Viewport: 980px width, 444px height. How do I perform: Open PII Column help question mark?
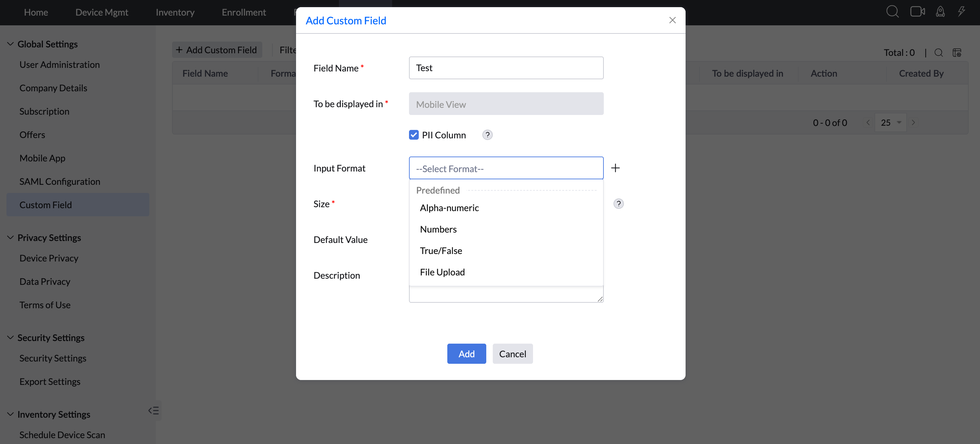point(487,135)
